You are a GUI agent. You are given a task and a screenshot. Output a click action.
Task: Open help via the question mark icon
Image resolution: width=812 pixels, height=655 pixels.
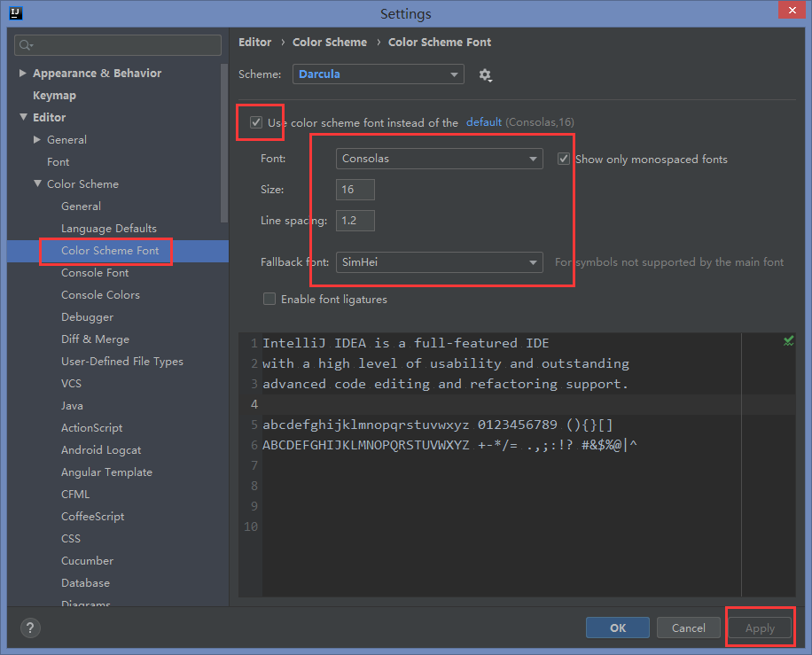point(29,628)
